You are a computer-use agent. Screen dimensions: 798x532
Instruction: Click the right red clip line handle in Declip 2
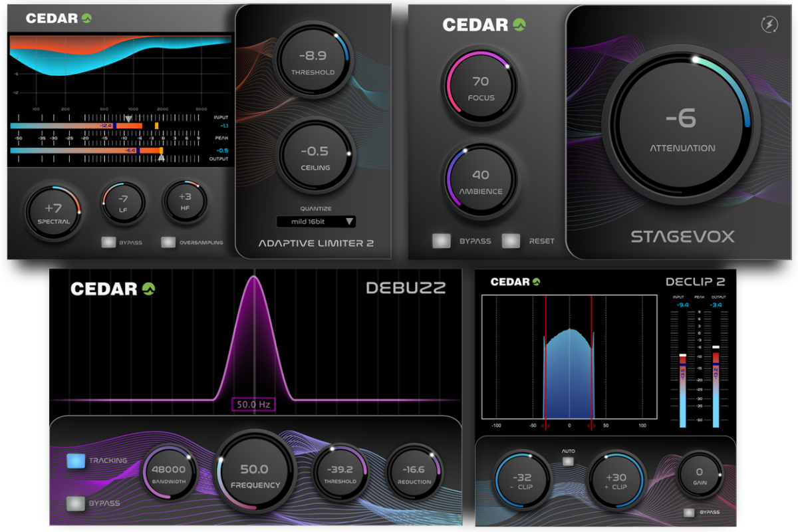pos(591,424)
